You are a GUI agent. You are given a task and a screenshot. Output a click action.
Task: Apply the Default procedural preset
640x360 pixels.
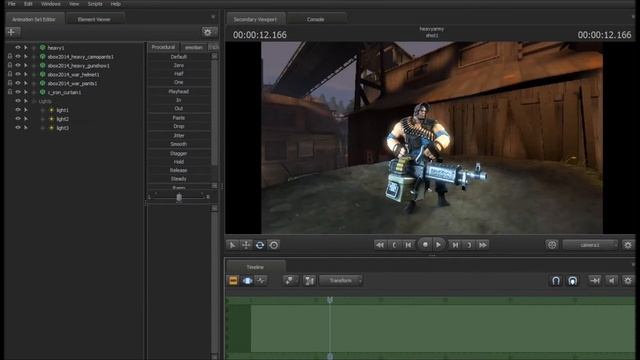coord(179,57)
